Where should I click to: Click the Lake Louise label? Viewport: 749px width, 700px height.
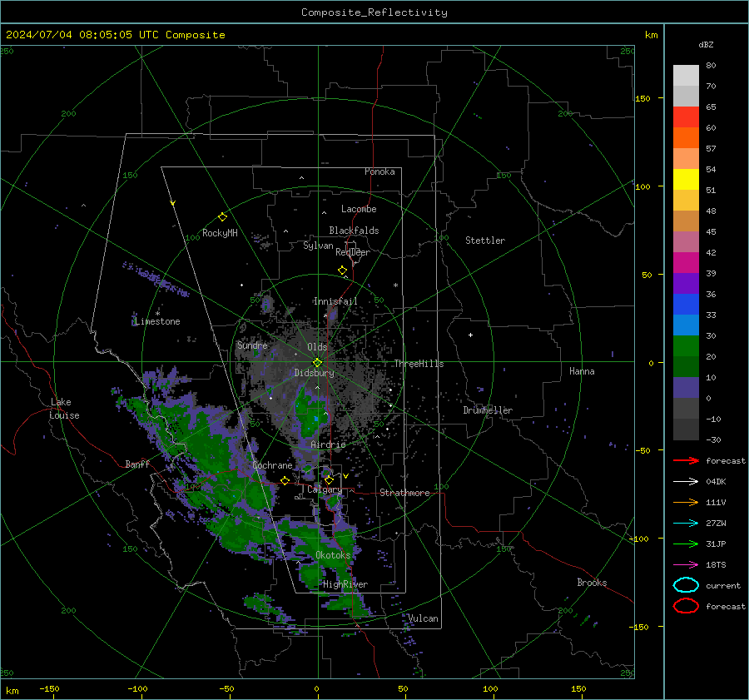(x=65, y=409)
